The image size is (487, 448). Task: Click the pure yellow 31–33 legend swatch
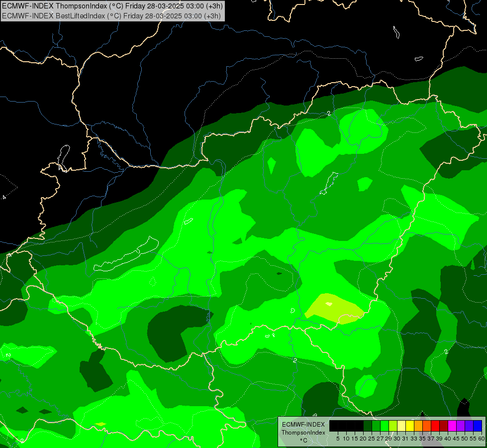coord(410,426)
